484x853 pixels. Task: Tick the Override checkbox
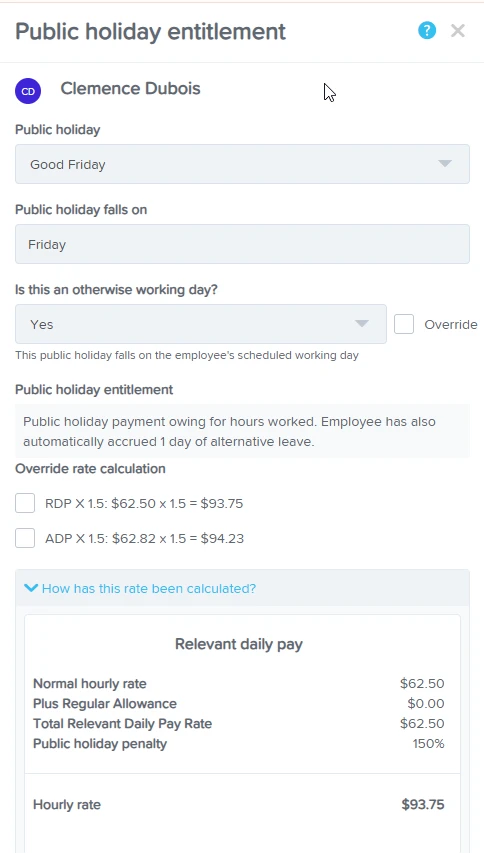coord(404,324)
